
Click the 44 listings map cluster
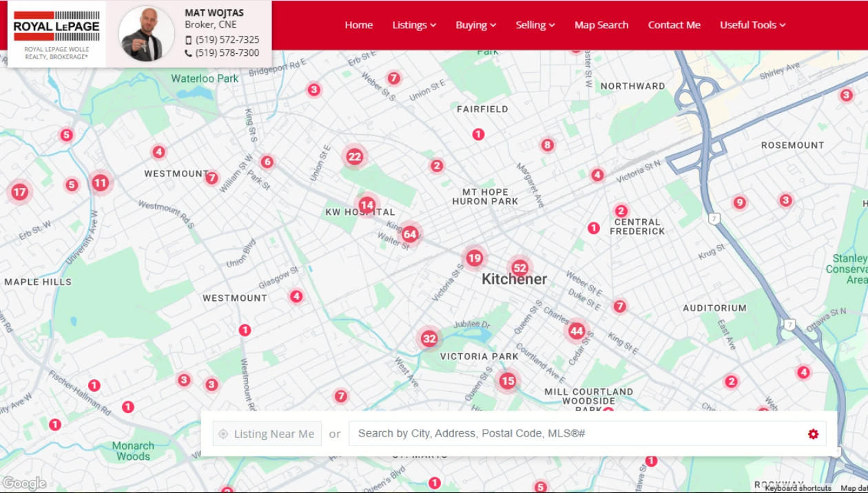(577, 331)
